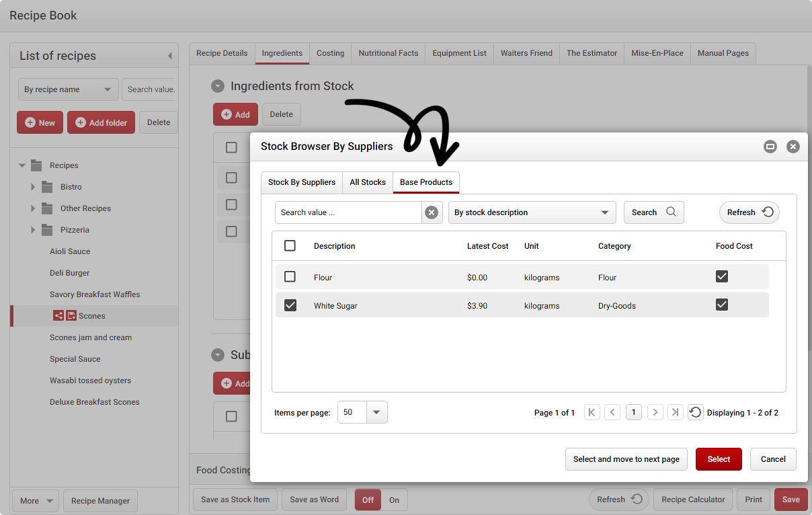
Task: Tick header checkbox in Ingredients from Stock grid
Action: [231, 147]
